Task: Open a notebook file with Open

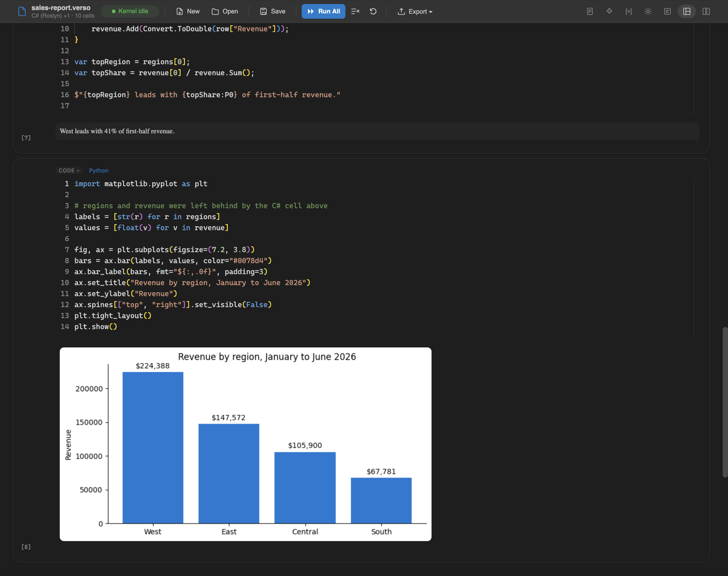Action: (225, 12)
